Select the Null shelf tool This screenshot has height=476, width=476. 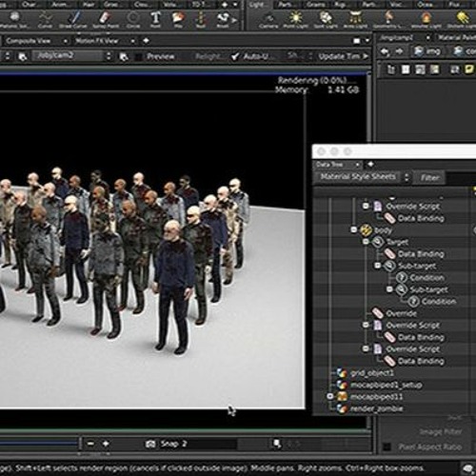pyautogui.click(x=201, y=20)
